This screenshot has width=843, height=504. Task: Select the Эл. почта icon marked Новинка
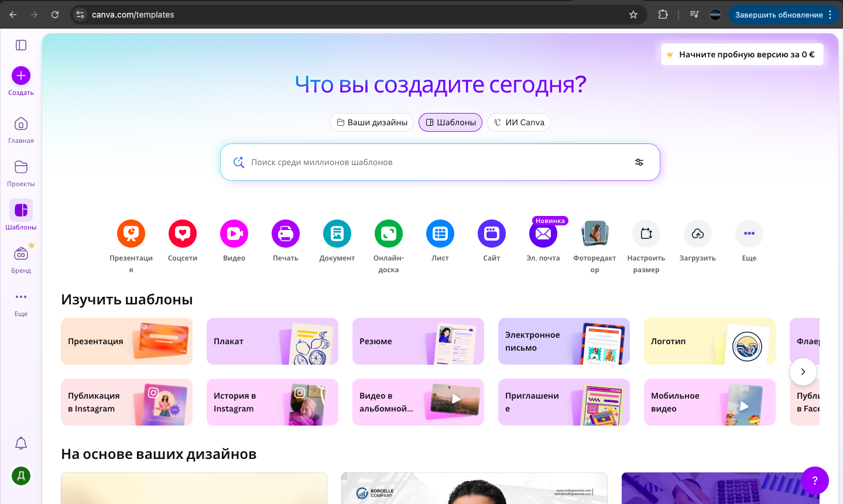point(543,233)
